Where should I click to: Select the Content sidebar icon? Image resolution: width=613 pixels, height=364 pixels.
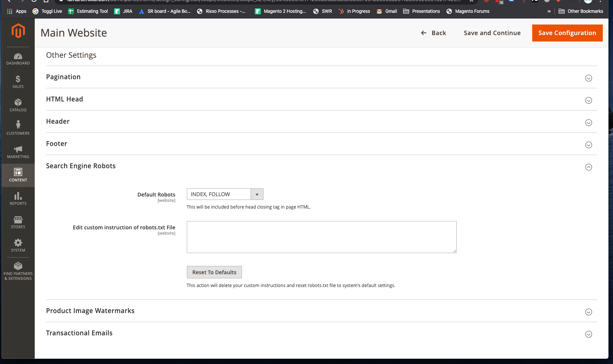18,175
